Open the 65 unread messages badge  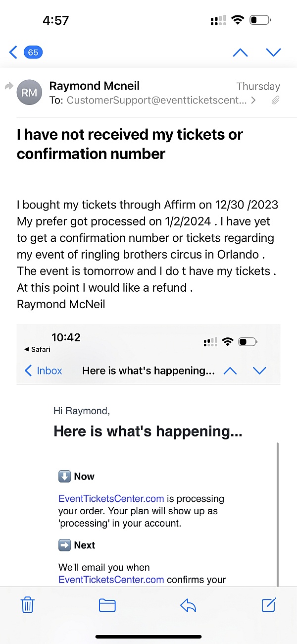pyautogui.click(x=33, y=52)
